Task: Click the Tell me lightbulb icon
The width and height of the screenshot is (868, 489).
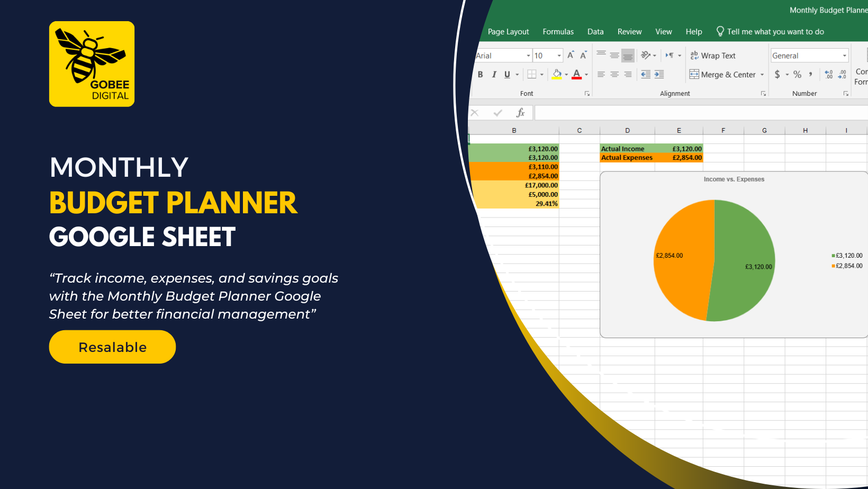Action: tap(720, 31)
